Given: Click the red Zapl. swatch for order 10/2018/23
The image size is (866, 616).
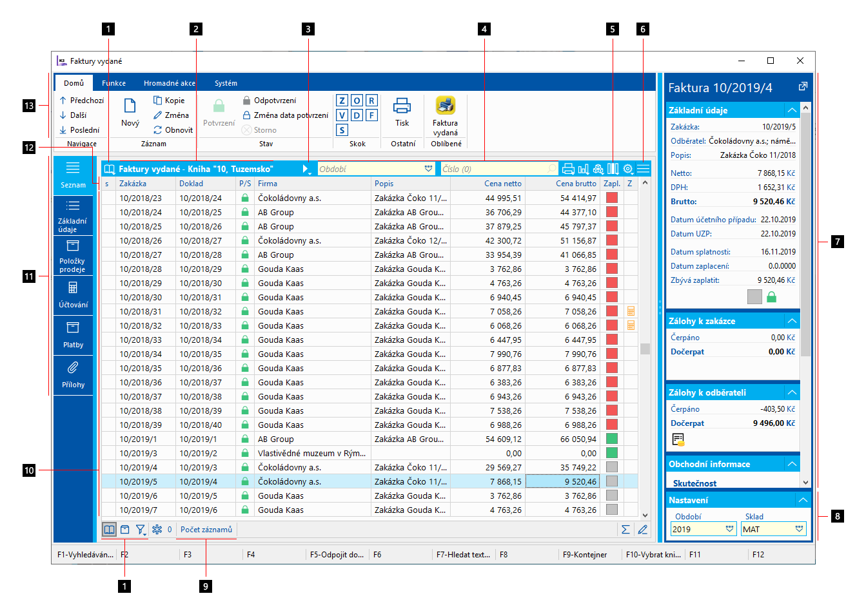Looking at the screenshot, I should pos(611,198).
